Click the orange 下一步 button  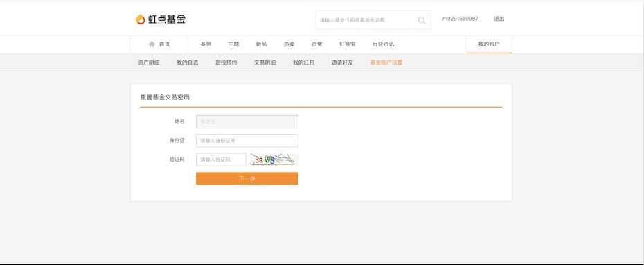(247, 178)
